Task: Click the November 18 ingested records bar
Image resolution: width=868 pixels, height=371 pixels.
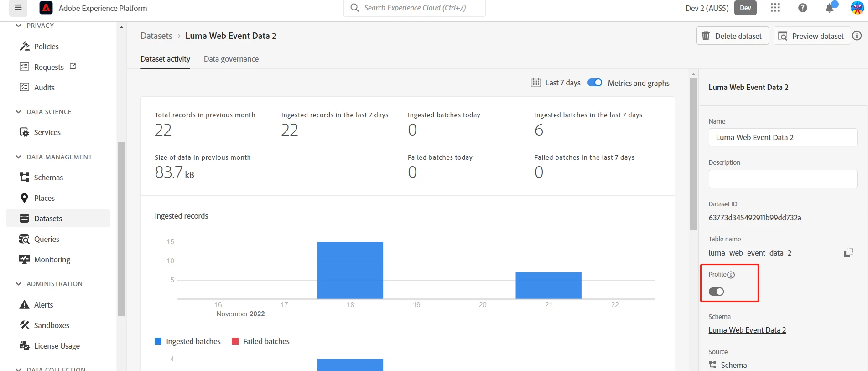Action: pos(350,270)
